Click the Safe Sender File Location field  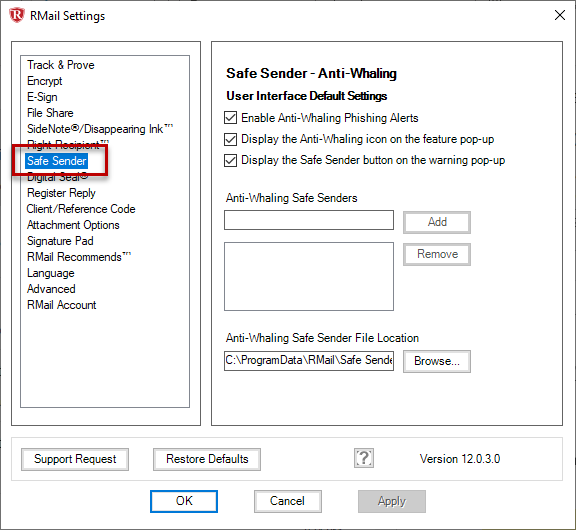pos(309,361)
